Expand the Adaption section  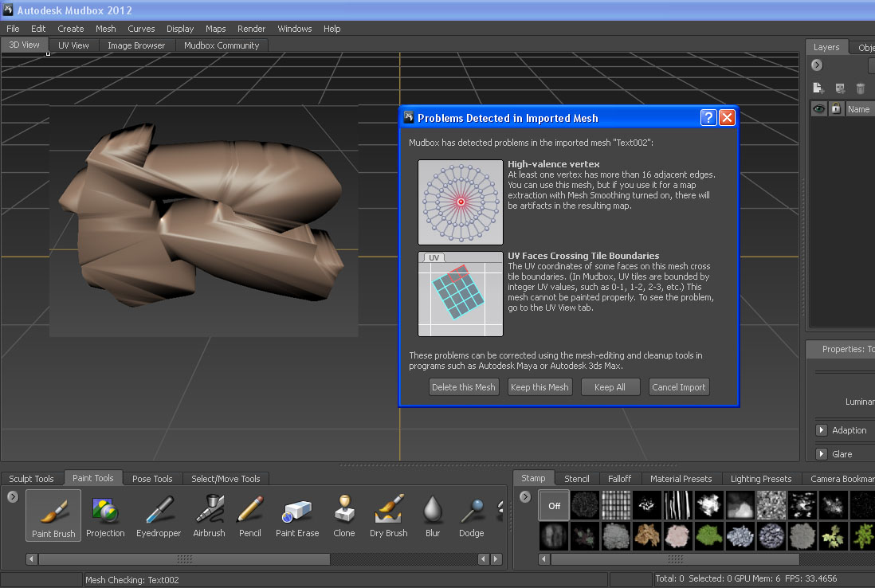(x=822, y=430)
